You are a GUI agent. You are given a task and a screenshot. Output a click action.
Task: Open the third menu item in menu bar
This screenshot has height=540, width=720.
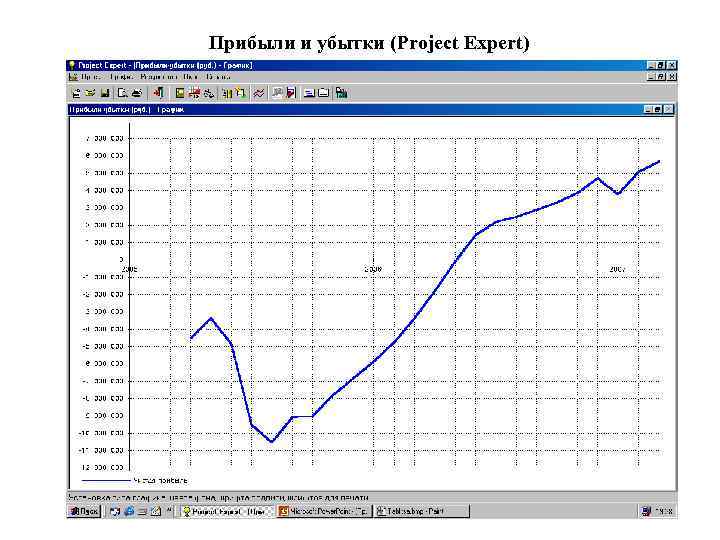158,77
